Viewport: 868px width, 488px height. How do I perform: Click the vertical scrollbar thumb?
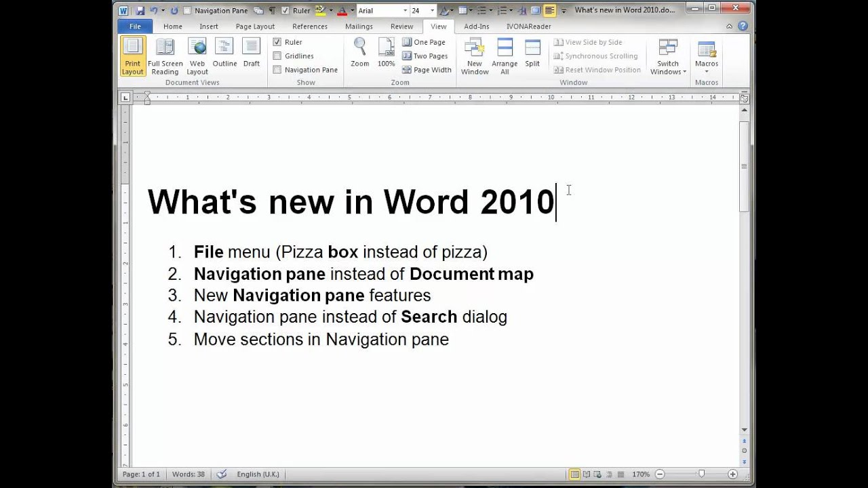(744, 166)
